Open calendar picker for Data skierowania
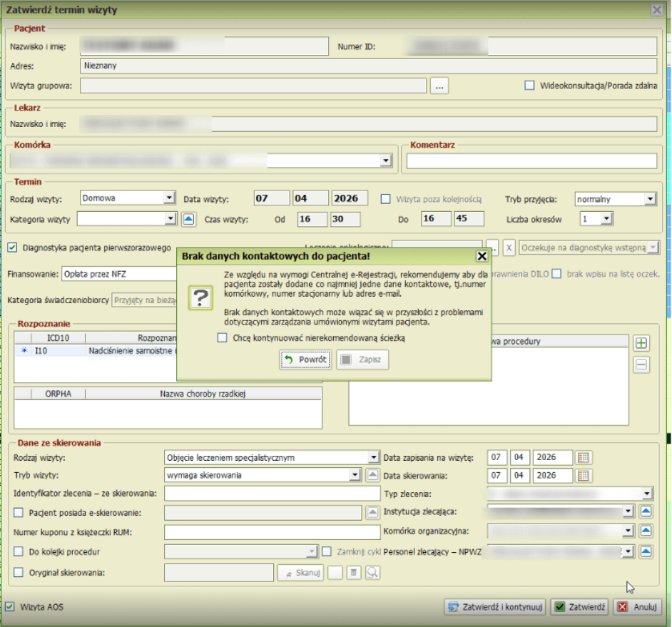Image resolution: width=672 pixels, height=627 pixels. tap(584, 476)
